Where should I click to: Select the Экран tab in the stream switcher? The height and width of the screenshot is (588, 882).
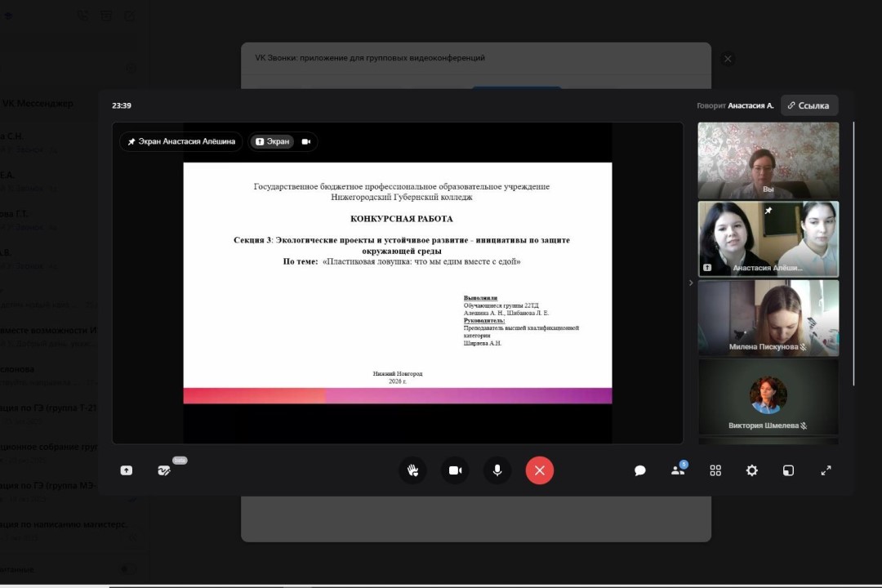click(x=272, y=141)
